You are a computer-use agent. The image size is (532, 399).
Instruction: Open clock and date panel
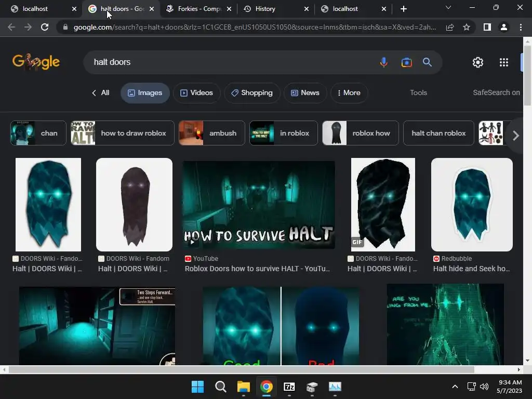point(509,387)
